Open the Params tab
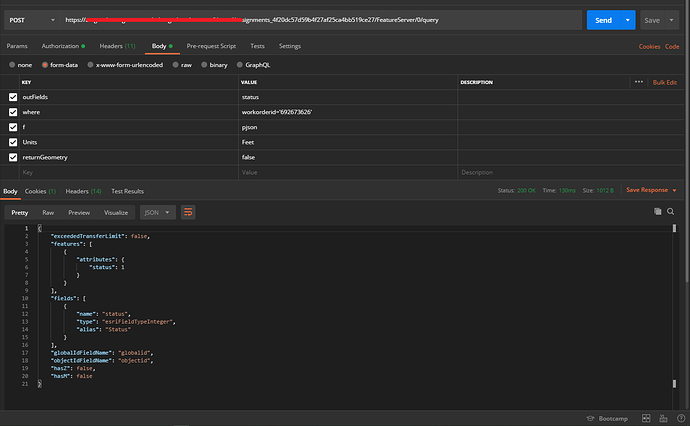 pos(17,46)
